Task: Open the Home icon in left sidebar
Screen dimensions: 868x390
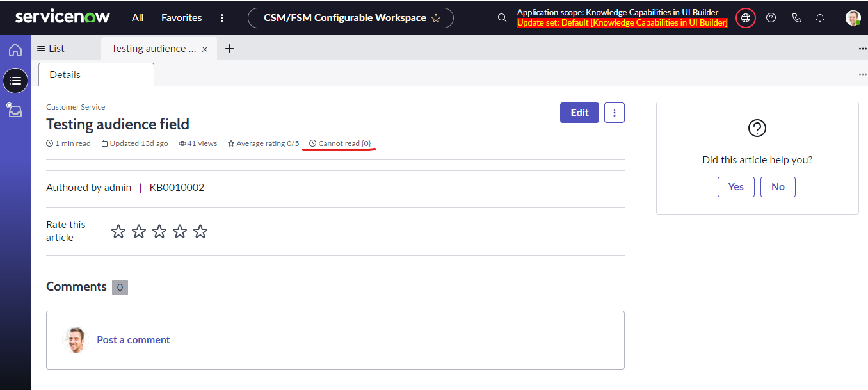Action: [x=15, y=50]
